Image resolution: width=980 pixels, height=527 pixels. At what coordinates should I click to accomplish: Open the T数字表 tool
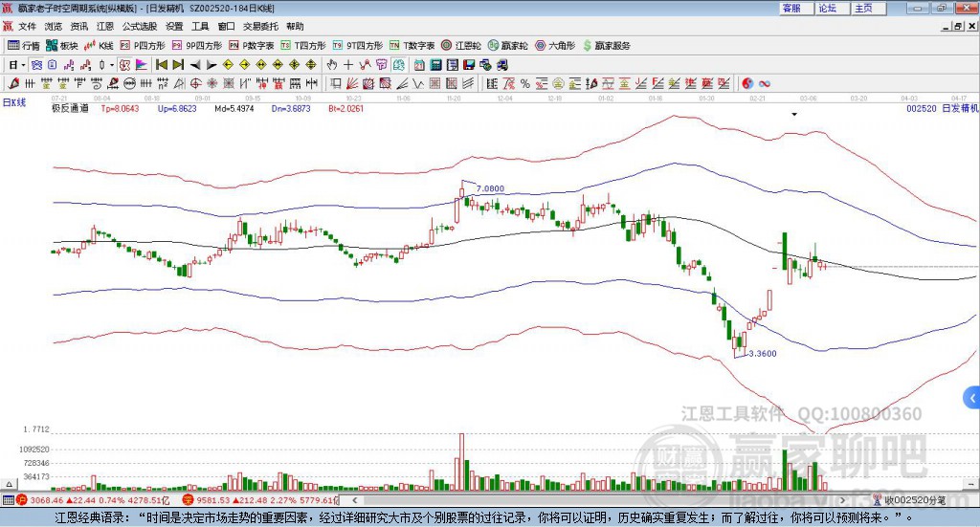coord(412,46)
